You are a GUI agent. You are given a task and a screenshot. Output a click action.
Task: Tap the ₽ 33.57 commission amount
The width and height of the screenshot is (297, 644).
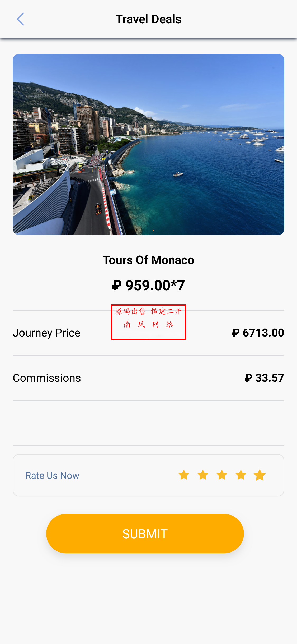(264, 378)
